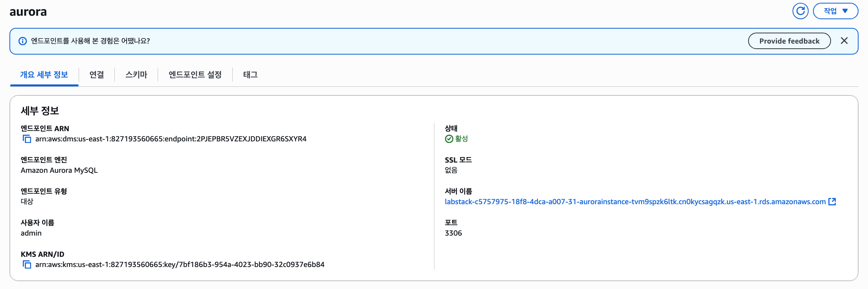This screenshot has height=289, width=868.
Task: Click the KMS key ARN text
Action: 180,264
